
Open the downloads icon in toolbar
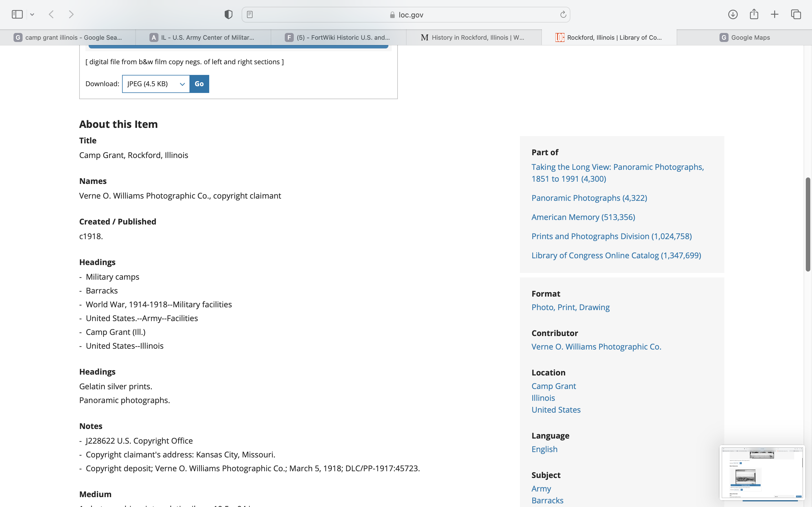click(x=733, y=14)
